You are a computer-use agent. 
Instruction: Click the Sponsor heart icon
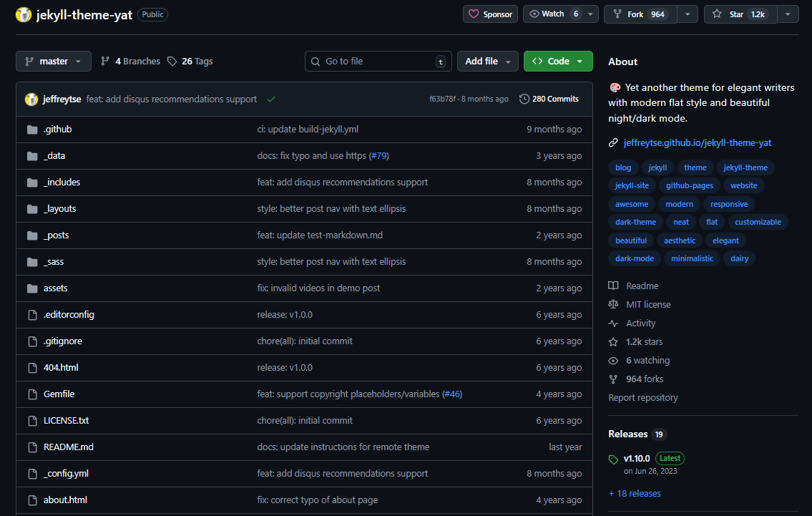click(x=474, y=14)
